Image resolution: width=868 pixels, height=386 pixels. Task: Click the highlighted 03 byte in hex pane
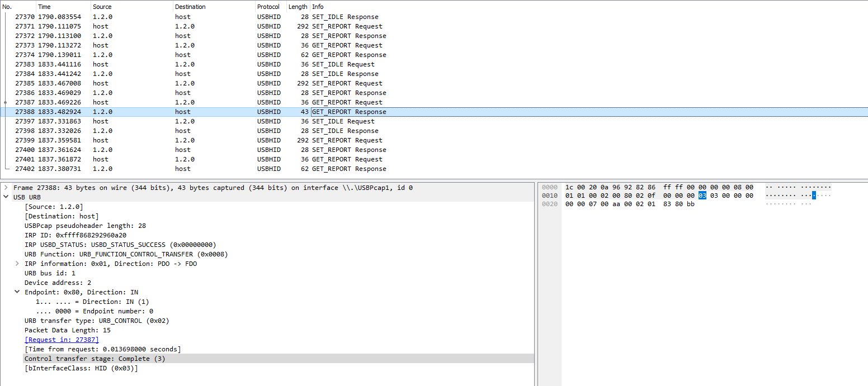click(702, 196)
